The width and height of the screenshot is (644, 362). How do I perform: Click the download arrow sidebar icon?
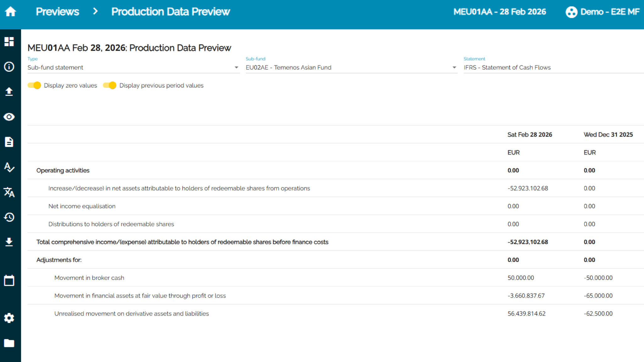pyautogui.click(x=9, y=242)
